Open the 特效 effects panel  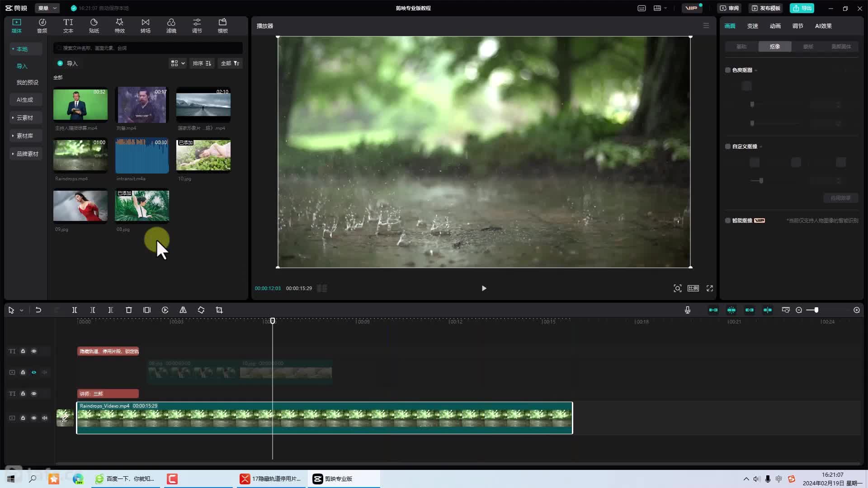click(119, 26)
